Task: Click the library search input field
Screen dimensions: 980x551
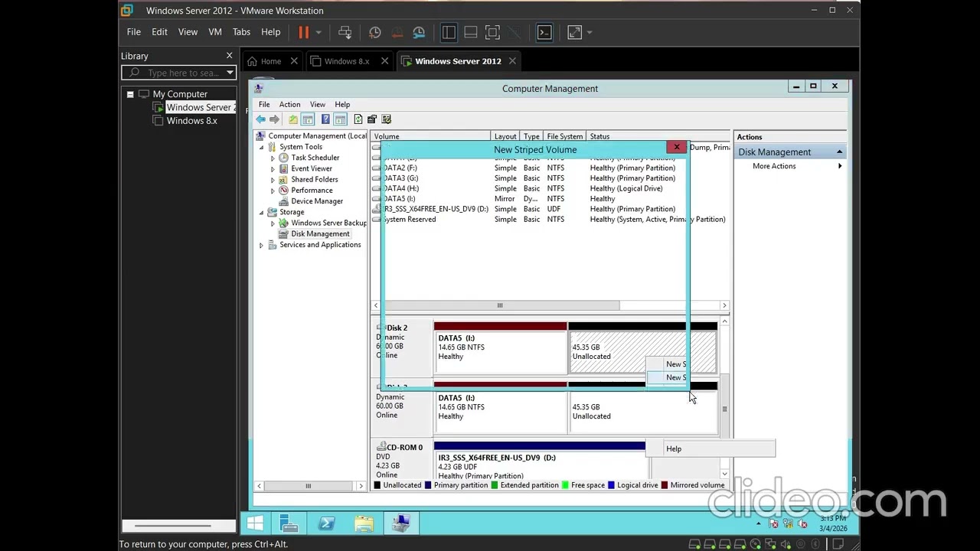Action: [x=182, y=73]
